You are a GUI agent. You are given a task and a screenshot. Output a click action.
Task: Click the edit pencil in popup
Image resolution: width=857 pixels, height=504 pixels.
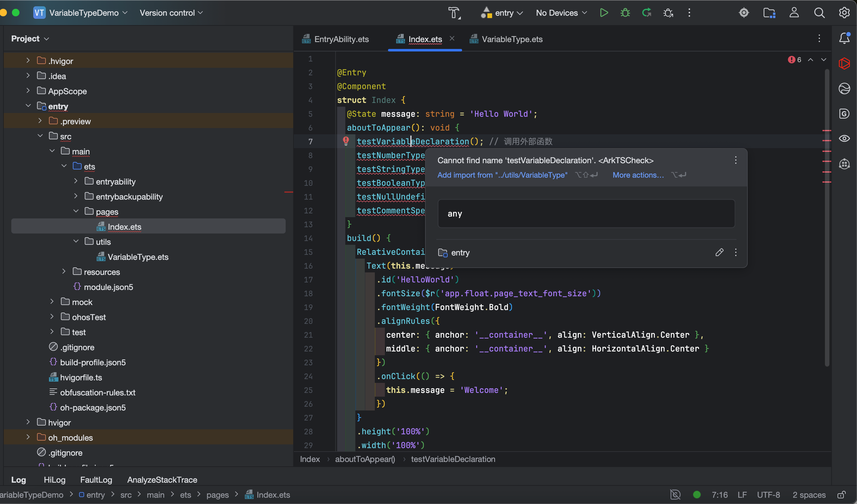(719, 252)
